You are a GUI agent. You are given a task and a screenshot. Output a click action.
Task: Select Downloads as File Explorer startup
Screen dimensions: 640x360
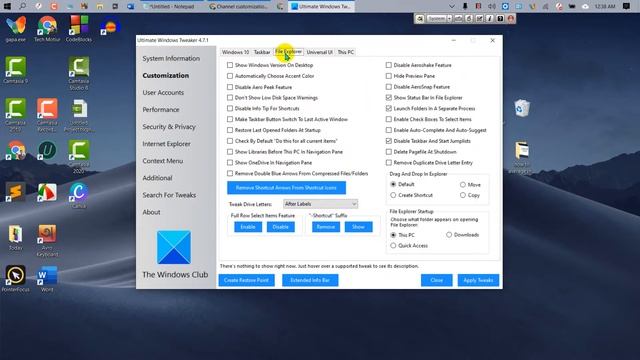[x=449, y=235]
